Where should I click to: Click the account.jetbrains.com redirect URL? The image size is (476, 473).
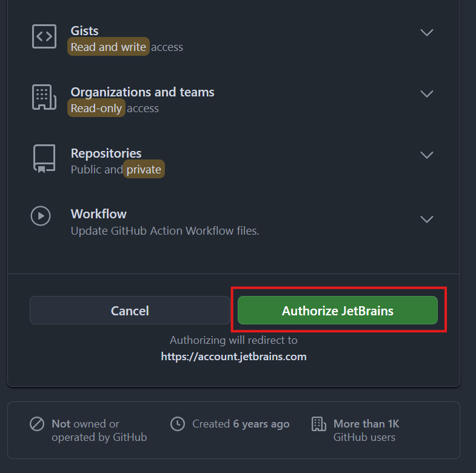233,357
